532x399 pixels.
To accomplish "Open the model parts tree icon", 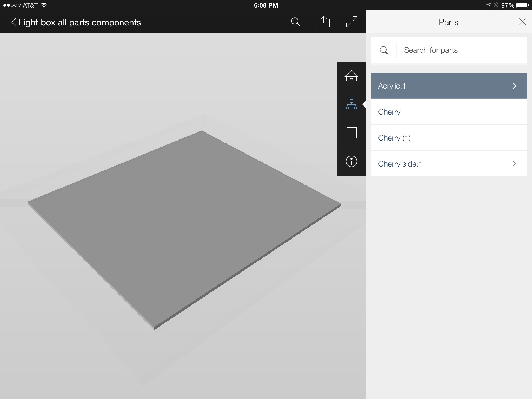I will [x=351, y=104].
